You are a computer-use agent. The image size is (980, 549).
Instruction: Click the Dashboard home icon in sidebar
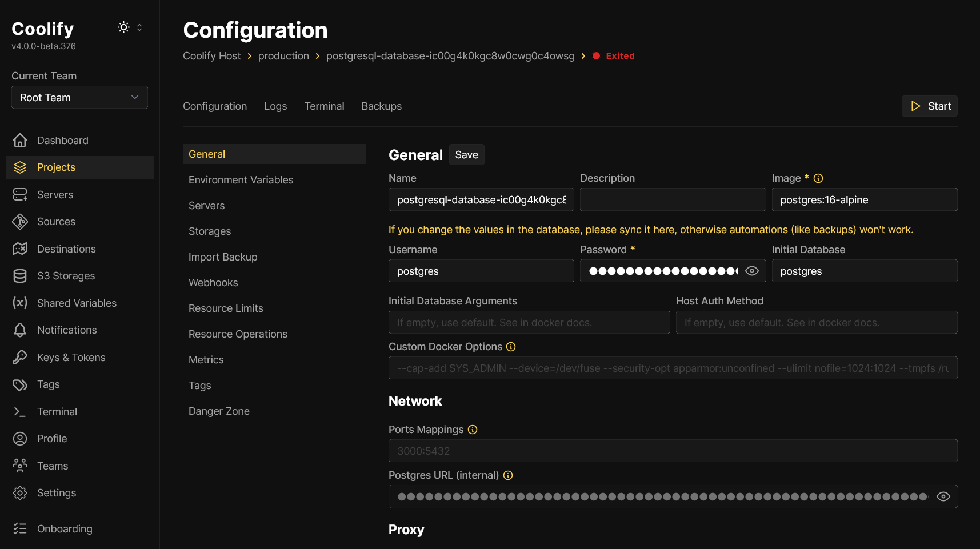coord(20,140)
